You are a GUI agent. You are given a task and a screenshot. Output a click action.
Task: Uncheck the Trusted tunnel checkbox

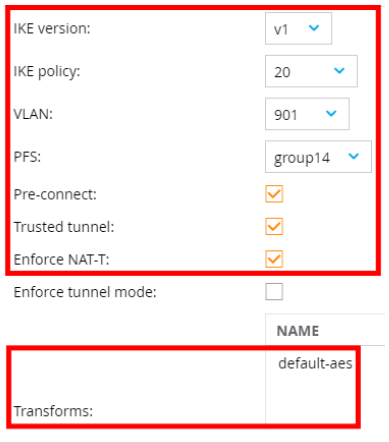pos(274,227)
